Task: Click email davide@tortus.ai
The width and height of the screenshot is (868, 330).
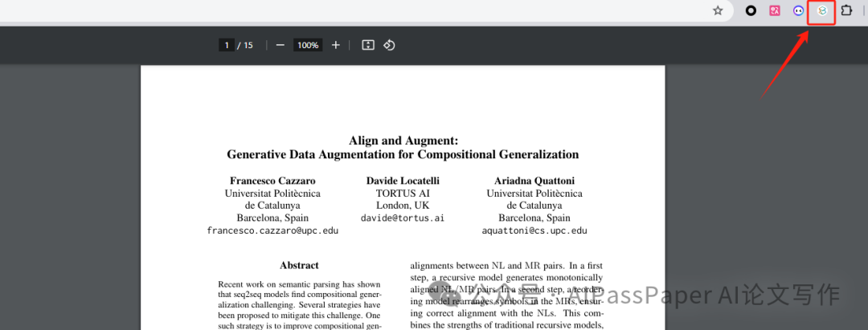Action: point(403,218)
